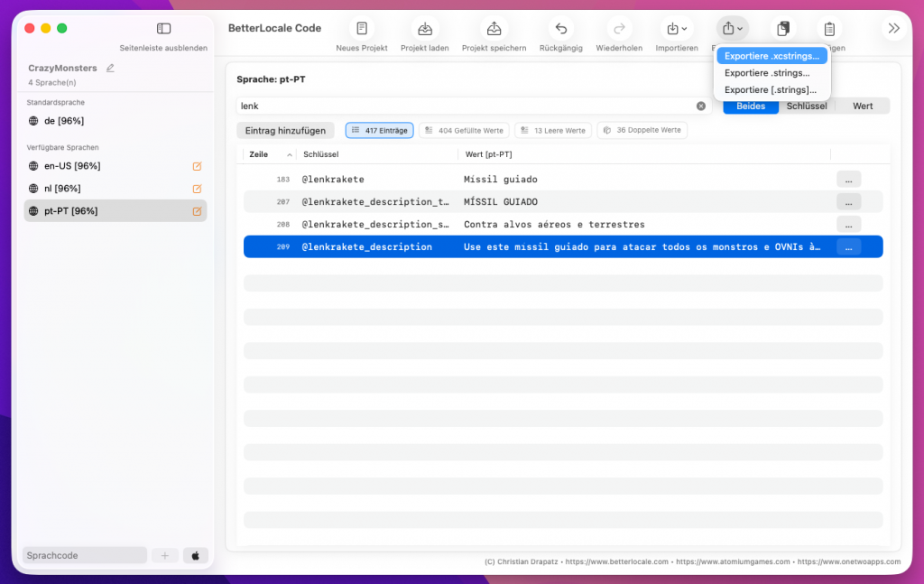Image resolution: width=924 pixels, height=584 pixels.
Task: Click the Projekt speichern icon
Action: click(x=494, y=29)
